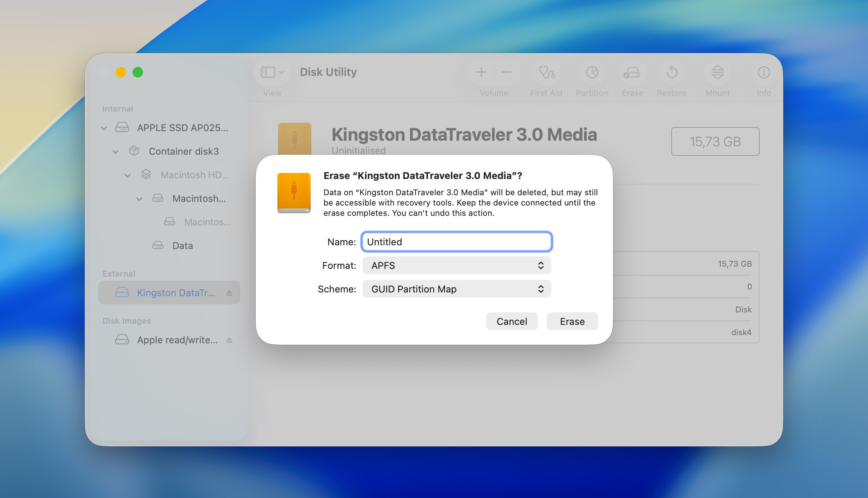Click the 15,73 GB table value

pyautogui.click(x=735, y=264)
